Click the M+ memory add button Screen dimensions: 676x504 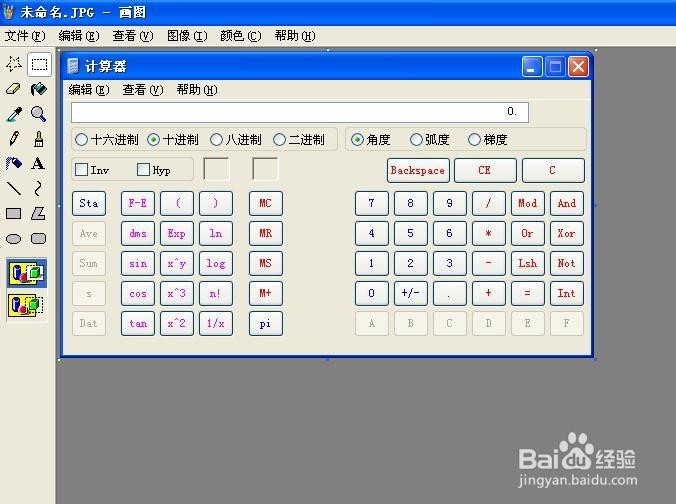266,294
